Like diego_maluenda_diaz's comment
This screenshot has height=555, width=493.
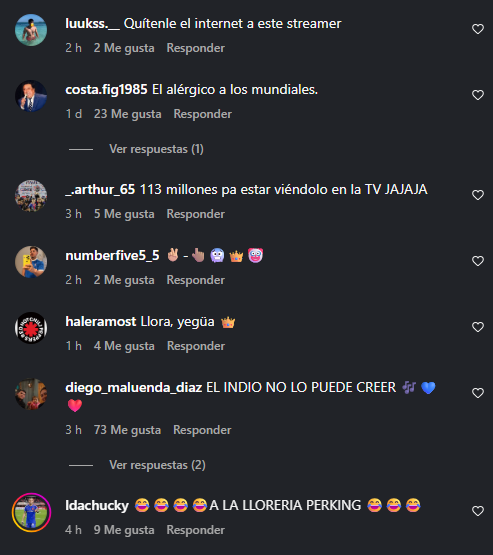(478, 393)
